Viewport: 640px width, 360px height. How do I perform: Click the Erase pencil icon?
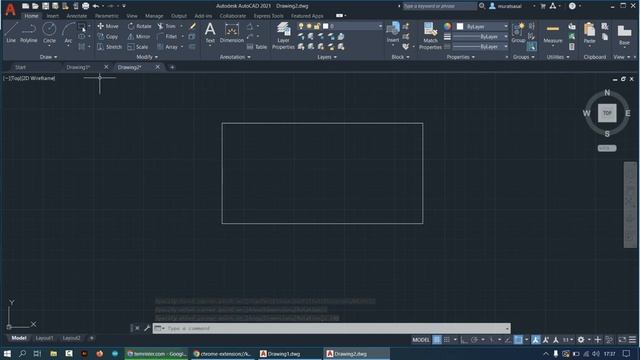click(193, 26)
